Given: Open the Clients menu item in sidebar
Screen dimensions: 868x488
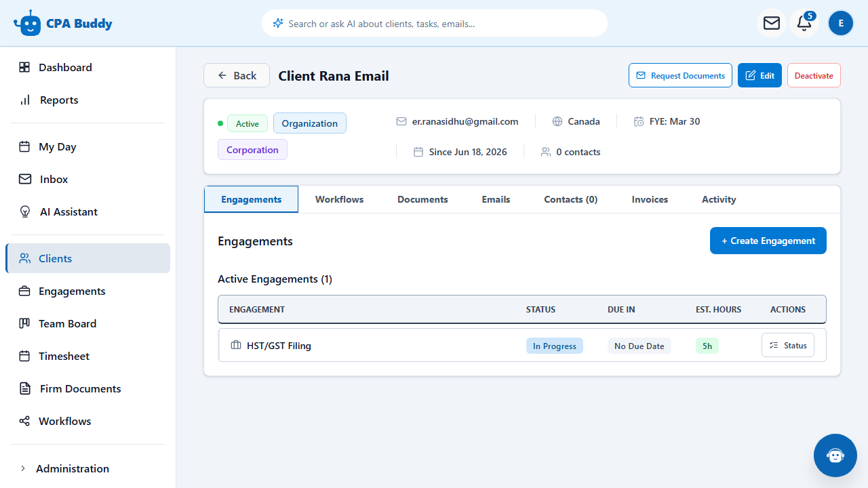Looking at the screenshot, I should coord(88,258).
